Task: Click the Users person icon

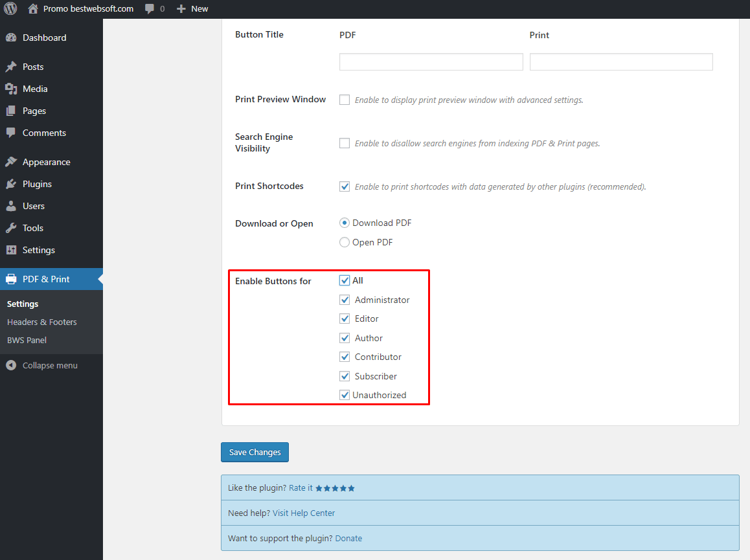Action: pyautogui.click(x=11, y=206)
